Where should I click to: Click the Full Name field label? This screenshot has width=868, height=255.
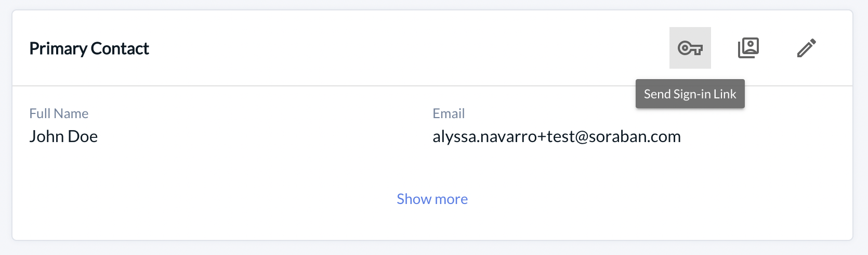pyautogui.click(x=59, y=113)
